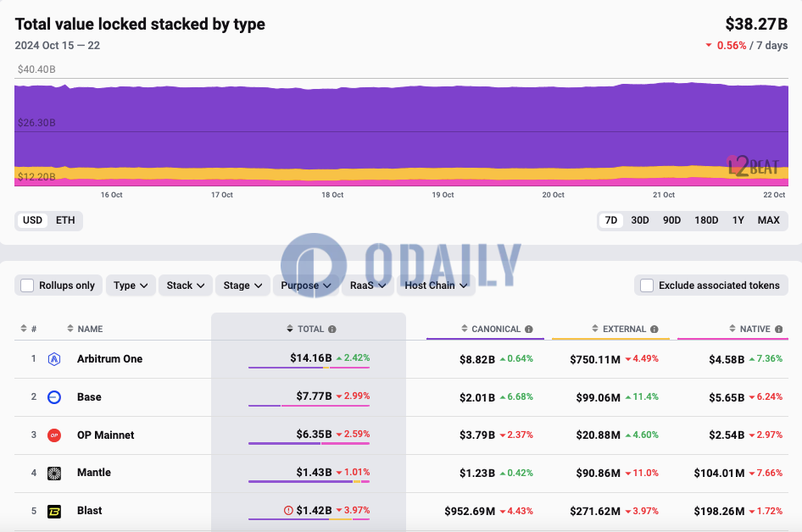Sort table by rank number arrows

(x=24, y=328)
